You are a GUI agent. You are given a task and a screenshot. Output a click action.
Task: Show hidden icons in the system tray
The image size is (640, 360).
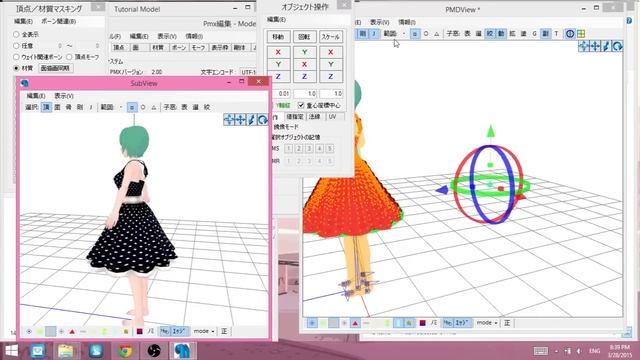pos(556,351)
